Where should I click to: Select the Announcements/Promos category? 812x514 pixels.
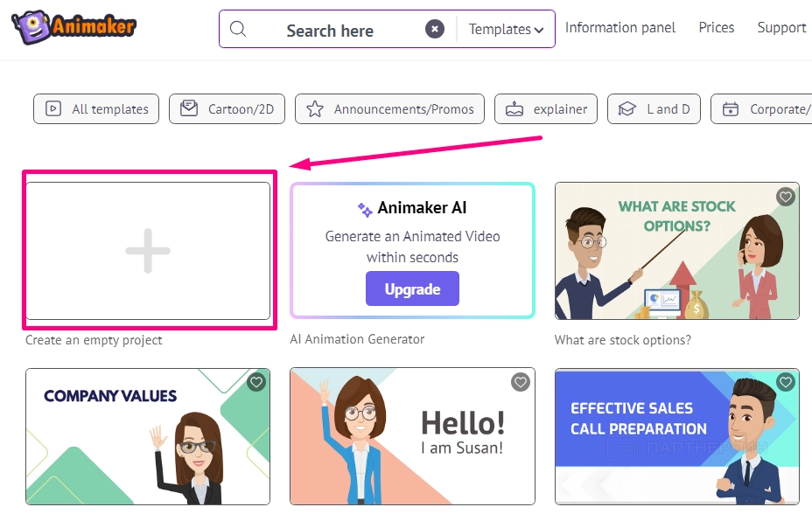(389, 109)
